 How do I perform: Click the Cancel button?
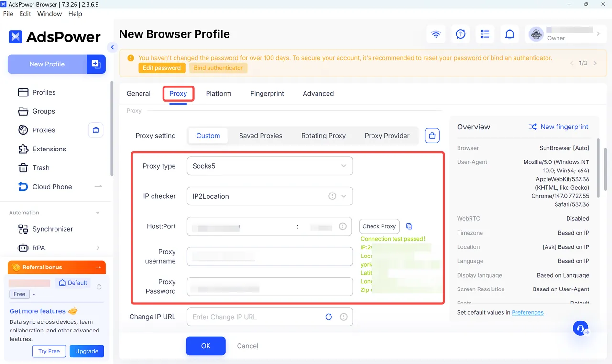click(x=248, y=346)
